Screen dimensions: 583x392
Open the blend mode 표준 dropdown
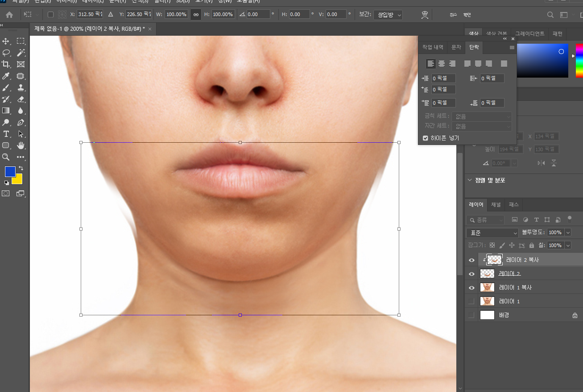[x=492, y=233]
